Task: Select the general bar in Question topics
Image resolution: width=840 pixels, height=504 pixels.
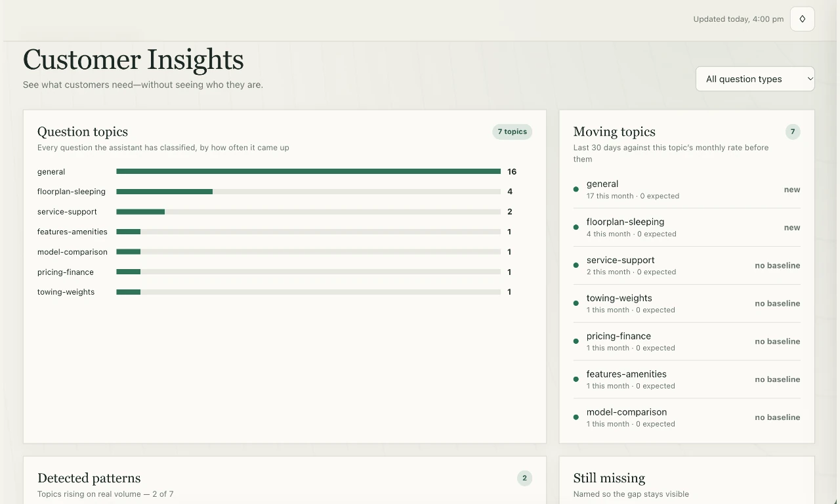Action: click(308, 171)
